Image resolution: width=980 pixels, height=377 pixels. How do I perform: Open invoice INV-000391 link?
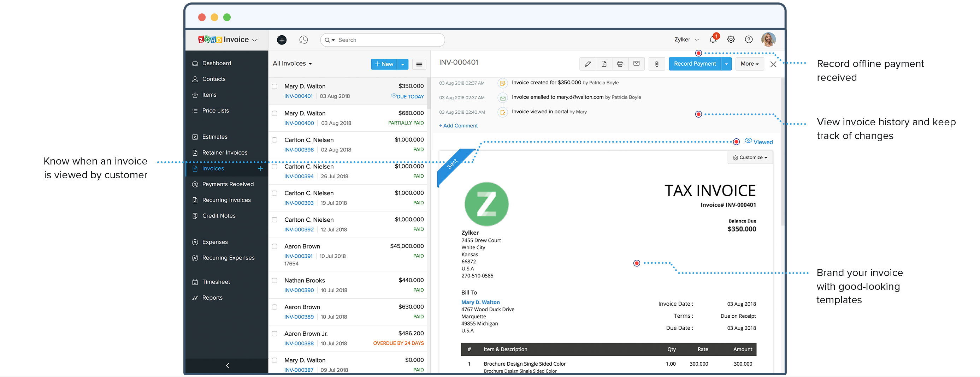298,256
